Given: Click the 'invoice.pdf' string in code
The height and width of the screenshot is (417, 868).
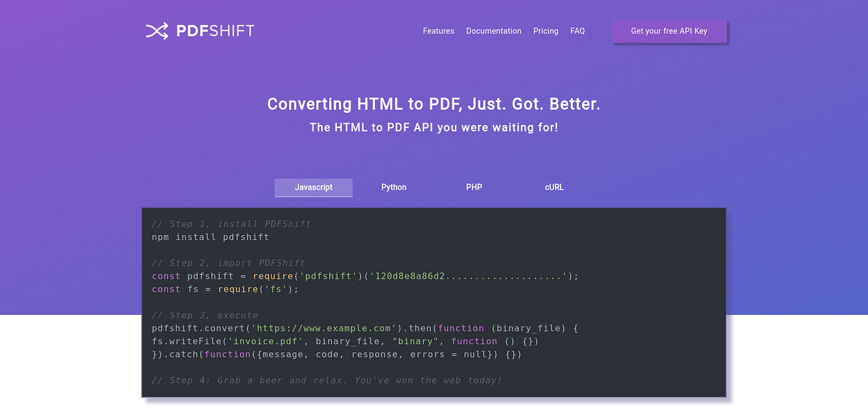Looking at the screenshot, I should [267, 341].
